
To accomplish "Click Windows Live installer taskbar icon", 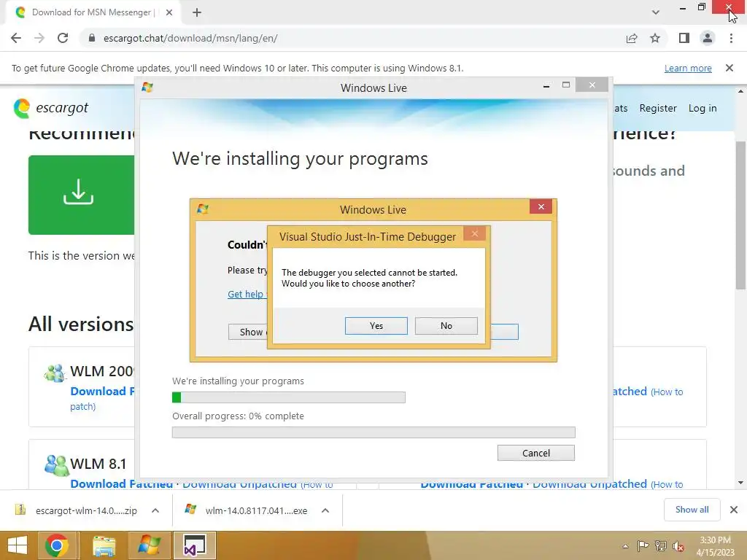I will click(x=149, y=545).
